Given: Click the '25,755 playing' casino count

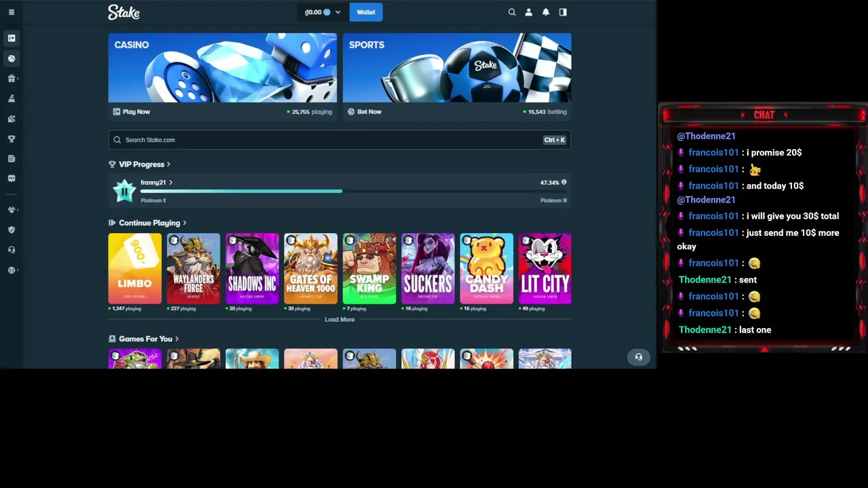Looking at the screenshot, I should (310, 112).
